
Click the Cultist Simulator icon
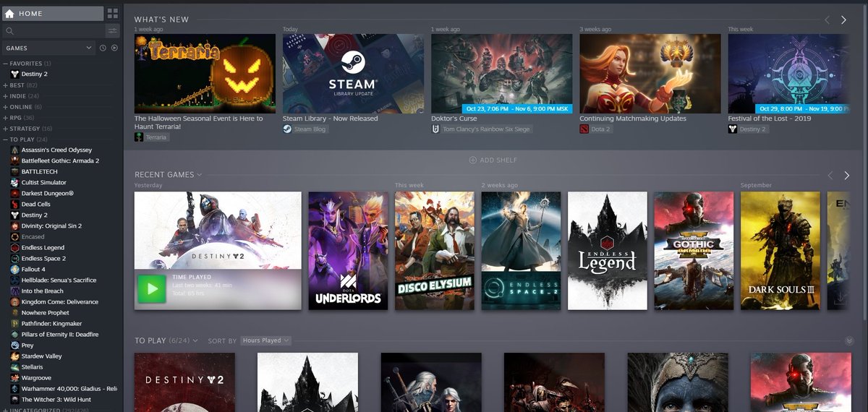(x=14, y=182)
